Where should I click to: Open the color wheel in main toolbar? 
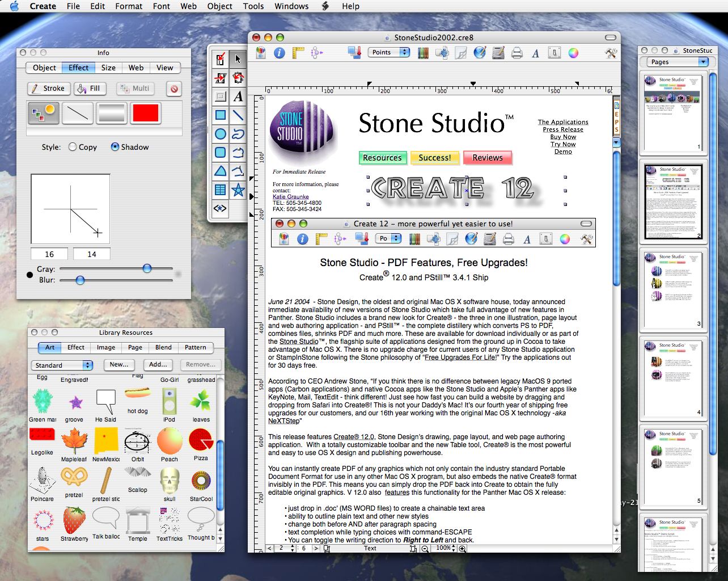pyautogui.click(x=573, y=53)
